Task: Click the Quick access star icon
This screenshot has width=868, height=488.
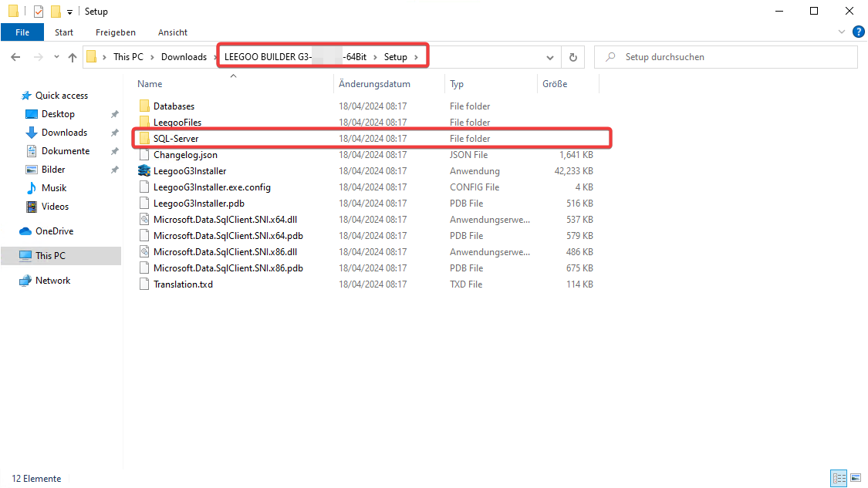Action: click(26, 96)
